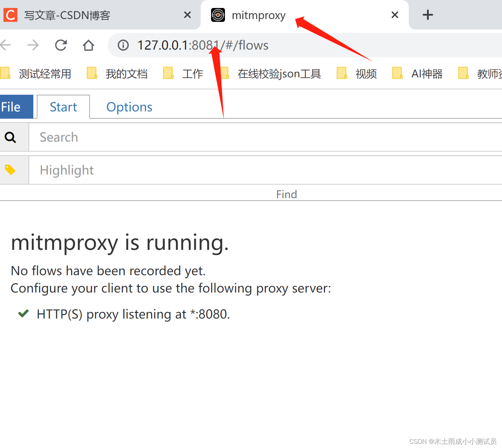Click the 'No flows have been recorded yet.' text
Viewport: 502px width, 448px height.
(x=108, y=271)
